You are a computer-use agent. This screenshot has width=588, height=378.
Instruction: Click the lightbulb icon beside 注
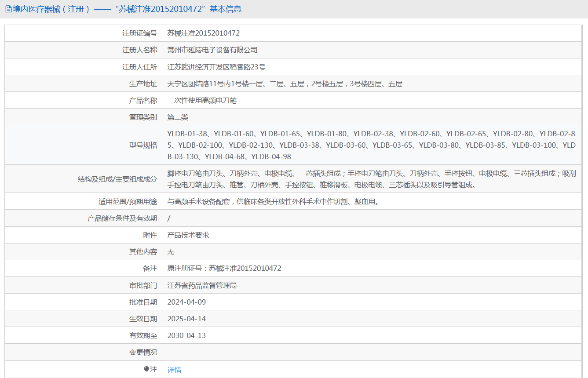tap(146, 369)
